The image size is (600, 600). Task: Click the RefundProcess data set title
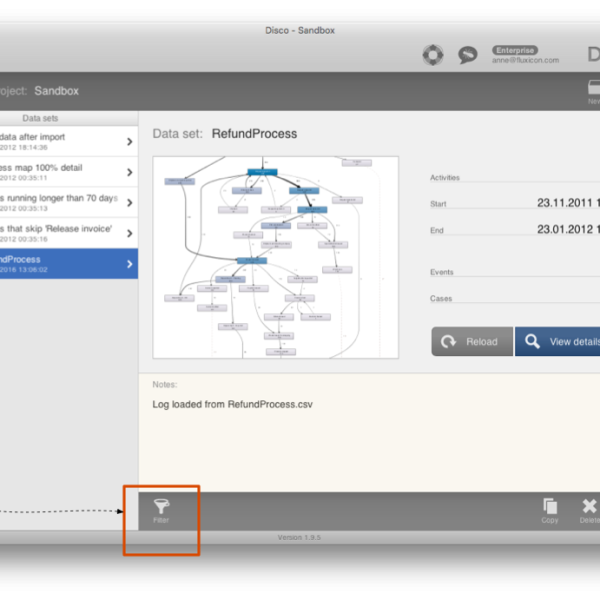point(254,133)
